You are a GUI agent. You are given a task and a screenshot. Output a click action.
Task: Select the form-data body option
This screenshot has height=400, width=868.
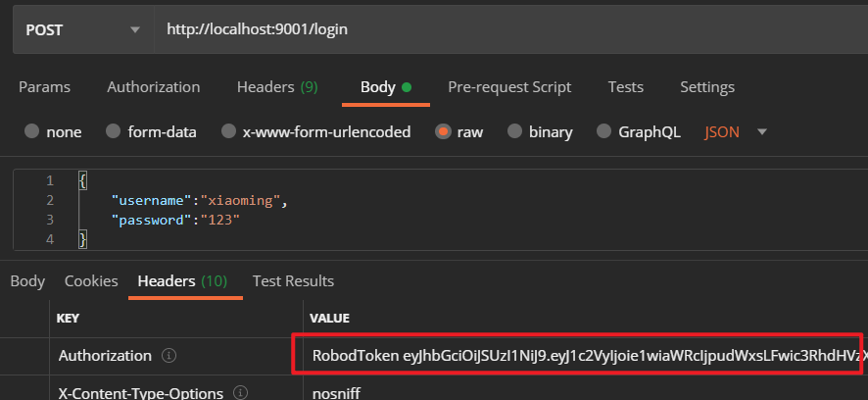(x=114, y=131)
